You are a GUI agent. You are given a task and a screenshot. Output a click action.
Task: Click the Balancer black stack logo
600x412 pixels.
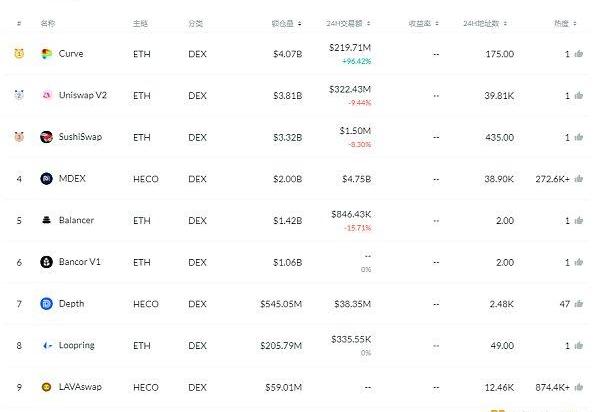(46, 220)
